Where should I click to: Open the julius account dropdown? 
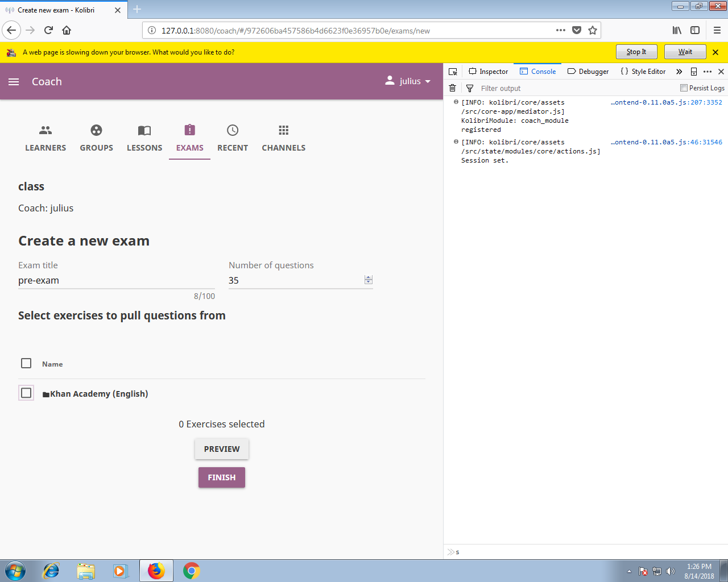[x=407, y=81]
